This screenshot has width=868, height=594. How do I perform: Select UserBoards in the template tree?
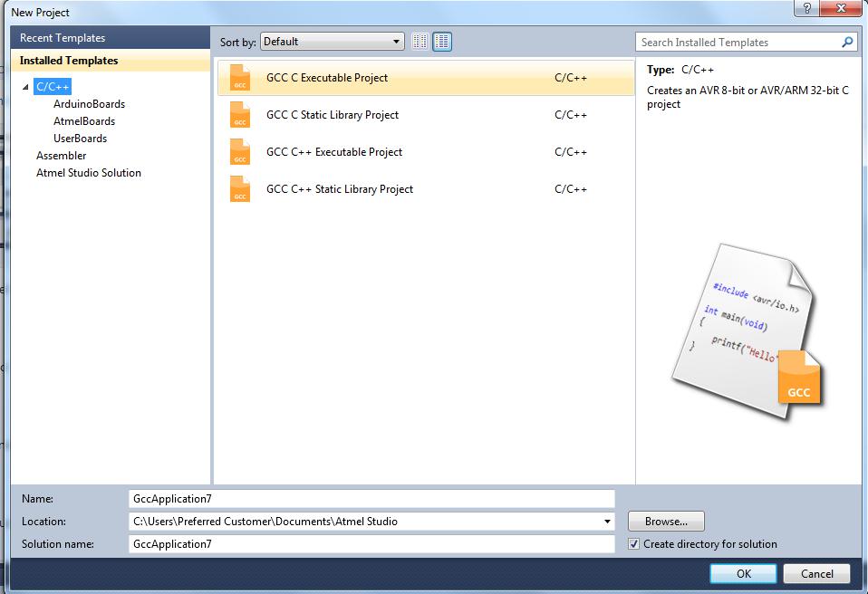point(81,139)
